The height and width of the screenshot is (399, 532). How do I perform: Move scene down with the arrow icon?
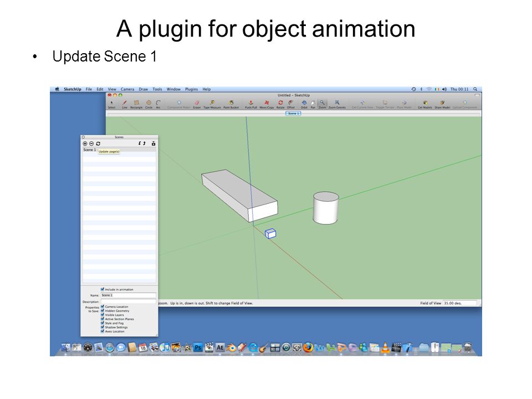pos(140,144)
